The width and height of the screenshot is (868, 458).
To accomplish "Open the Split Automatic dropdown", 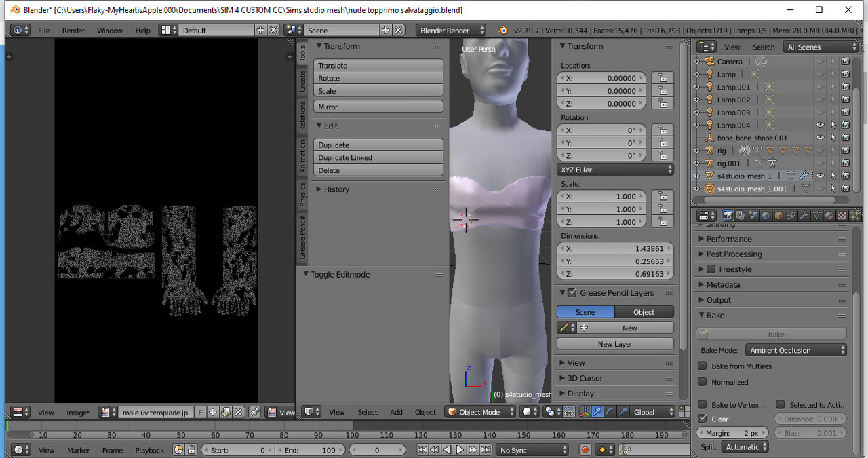I will [x=745, y=446].
